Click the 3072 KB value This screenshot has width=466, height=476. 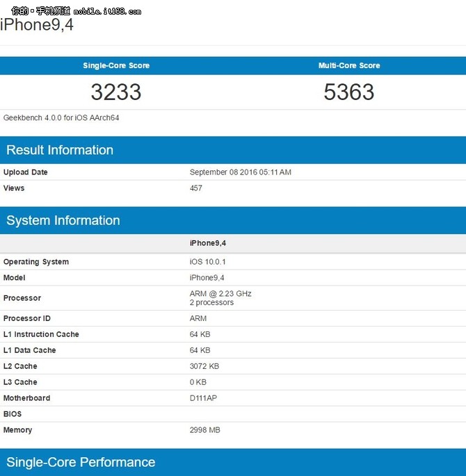pyautogui.click(x=204, y=366)
